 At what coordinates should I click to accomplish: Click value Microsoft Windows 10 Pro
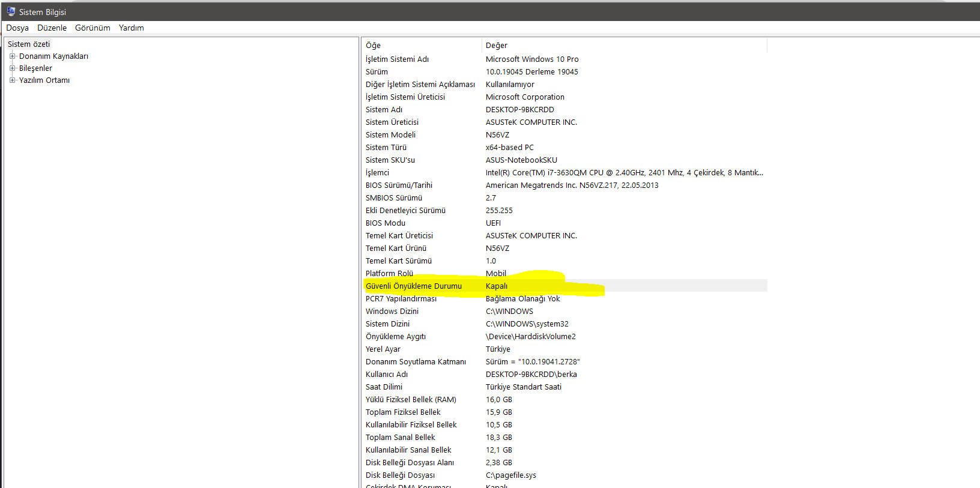point(532,59)
